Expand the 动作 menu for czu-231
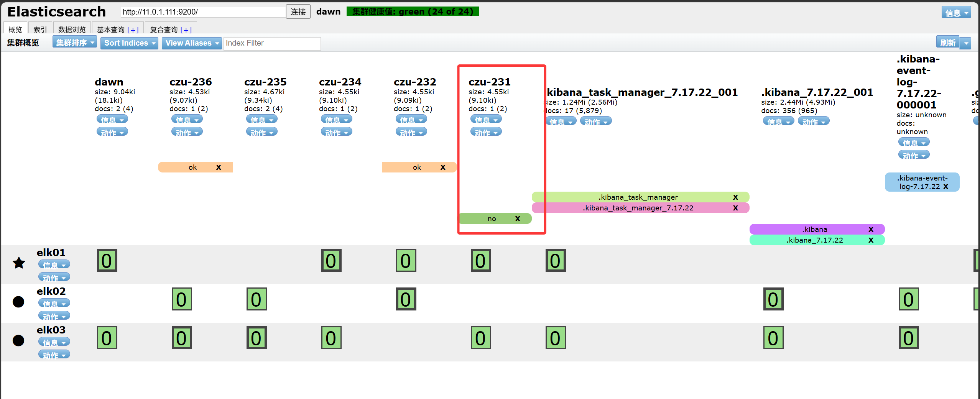 [486, 132]
